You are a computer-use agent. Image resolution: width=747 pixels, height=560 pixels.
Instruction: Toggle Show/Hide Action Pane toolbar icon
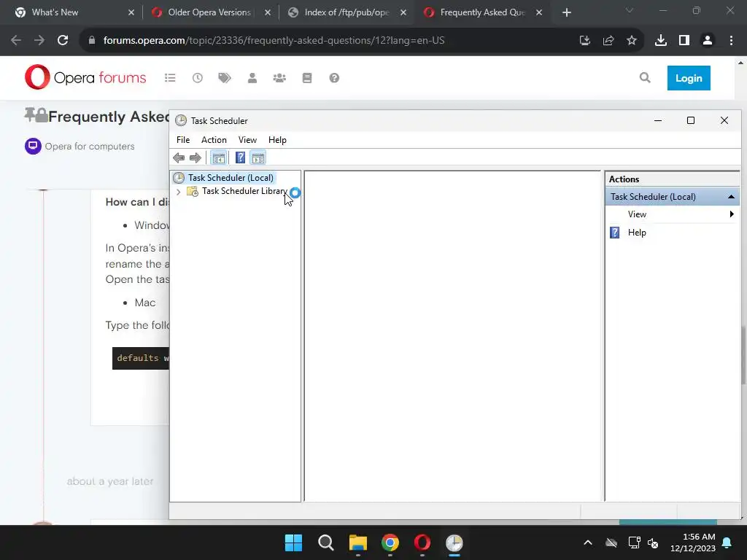coord(258,157)
